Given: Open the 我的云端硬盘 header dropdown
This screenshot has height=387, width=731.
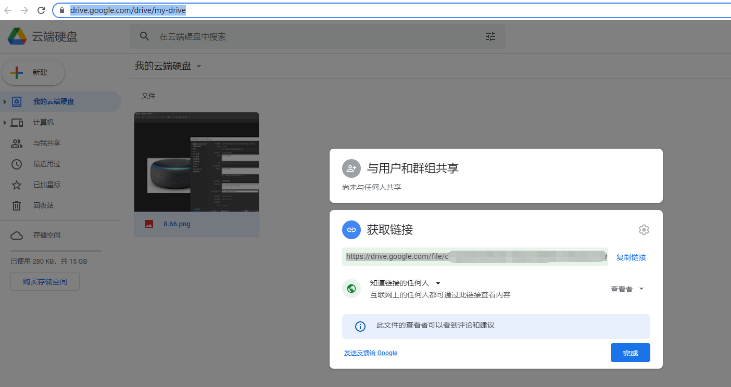Looking at the screenshot, I should (x=199, y=66).
